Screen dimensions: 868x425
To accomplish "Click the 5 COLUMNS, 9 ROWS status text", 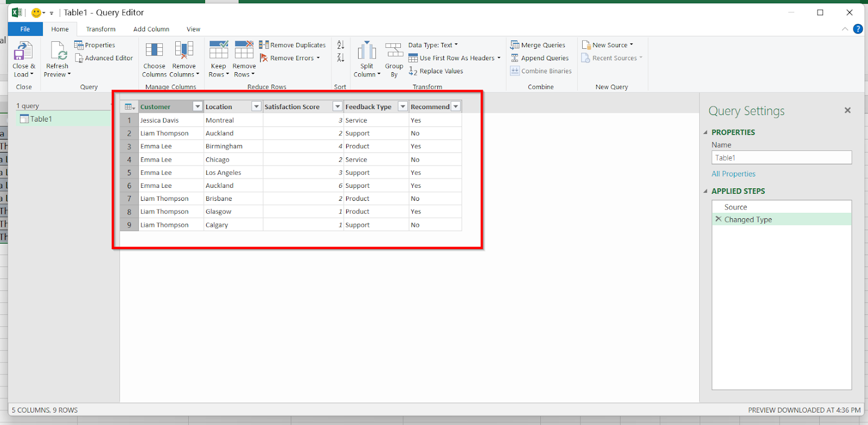I will click(45, 410).
